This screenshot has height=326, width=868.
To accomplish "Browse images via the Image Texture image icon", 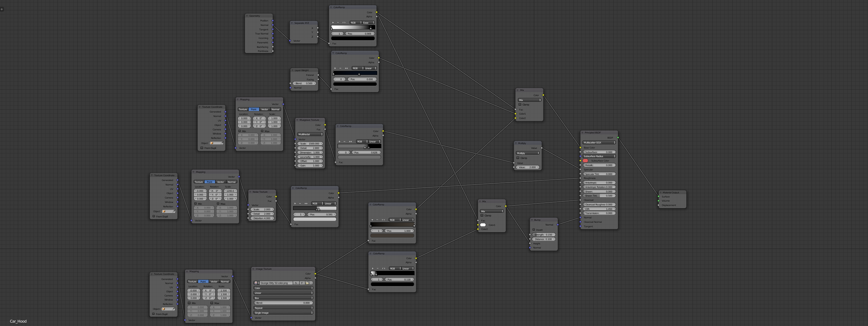I will point(256,283).
